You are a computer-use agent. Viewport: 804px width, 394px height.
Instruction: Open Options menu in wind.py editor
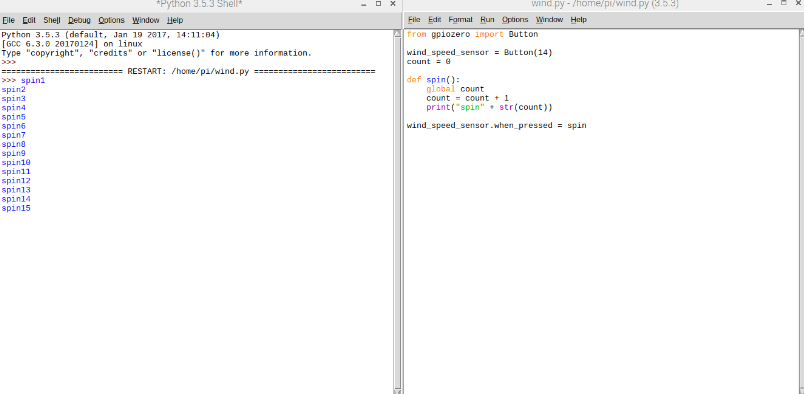515,19
